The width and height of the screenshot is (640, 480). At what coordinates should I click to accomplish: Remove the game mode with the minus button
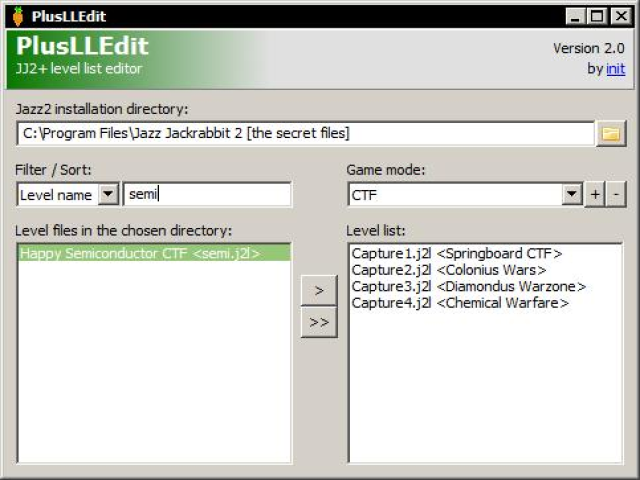click(616, 194)
